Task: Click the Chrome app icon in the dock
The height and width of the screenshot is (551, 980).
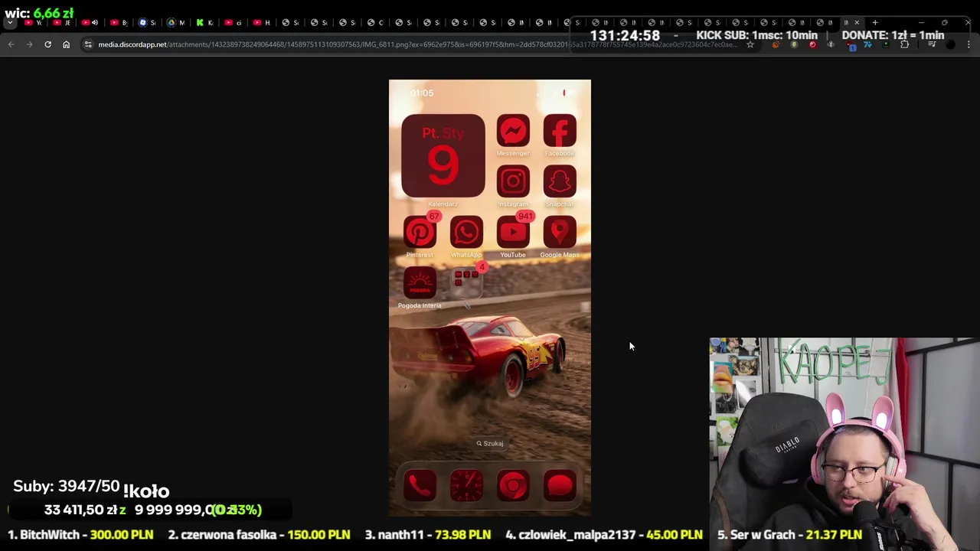Action: pos(513,485)
